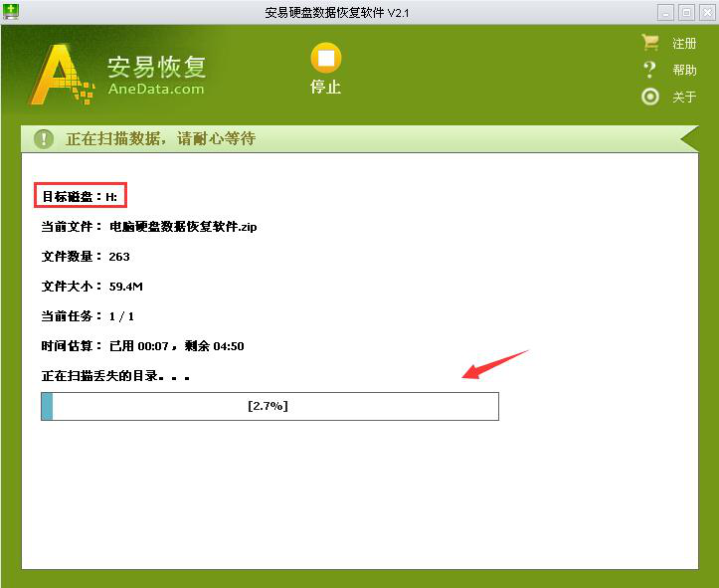Click the 目标磁盘：H: line
Screen dimensions: 719x588
[x=80, y=196]
